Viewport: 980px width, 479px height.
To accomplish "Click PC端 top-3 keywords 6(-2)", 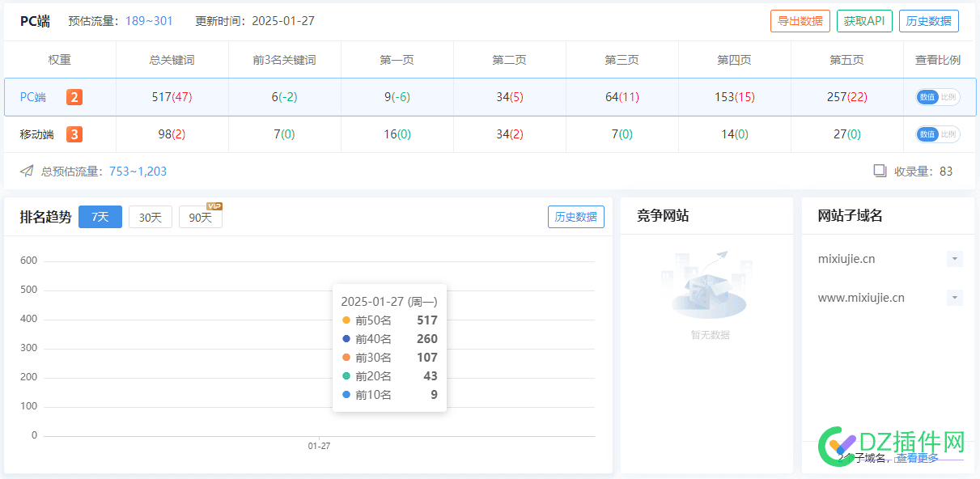I will tap(284, 97).
